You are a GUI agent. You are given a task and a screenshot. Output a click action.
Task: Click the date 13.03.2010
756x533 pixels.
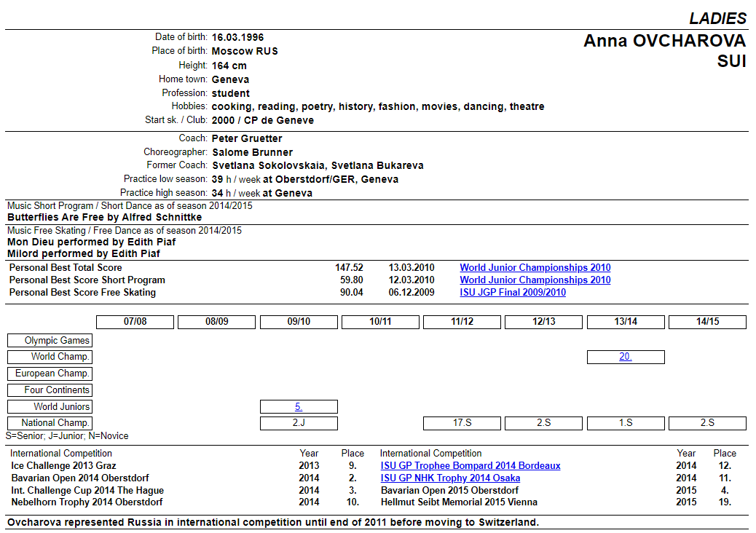pyautogui.click(x=412, y=267)
